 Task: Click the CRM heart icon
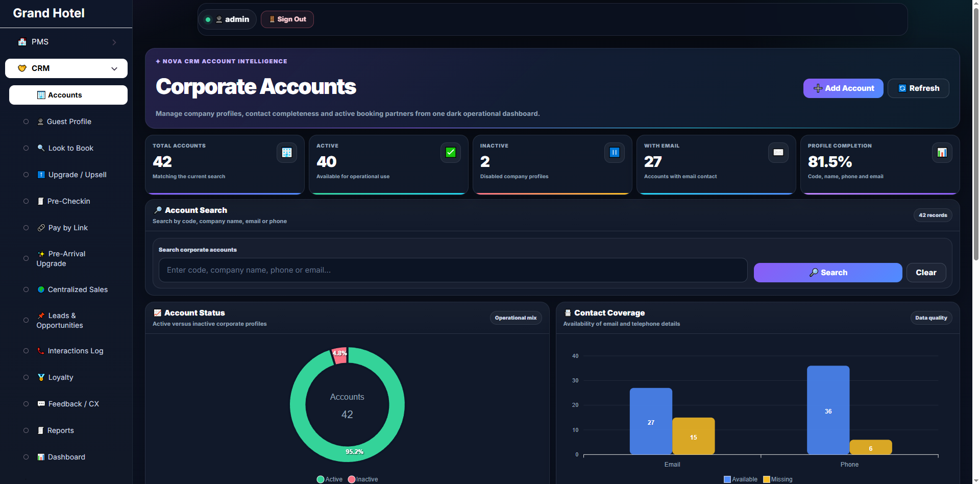tap(22, 68)
